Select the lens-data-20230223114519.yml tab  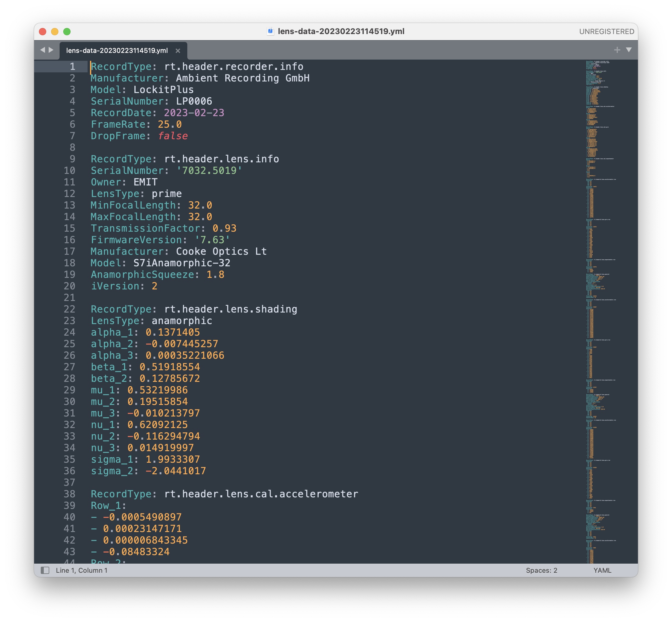point(117,50)
